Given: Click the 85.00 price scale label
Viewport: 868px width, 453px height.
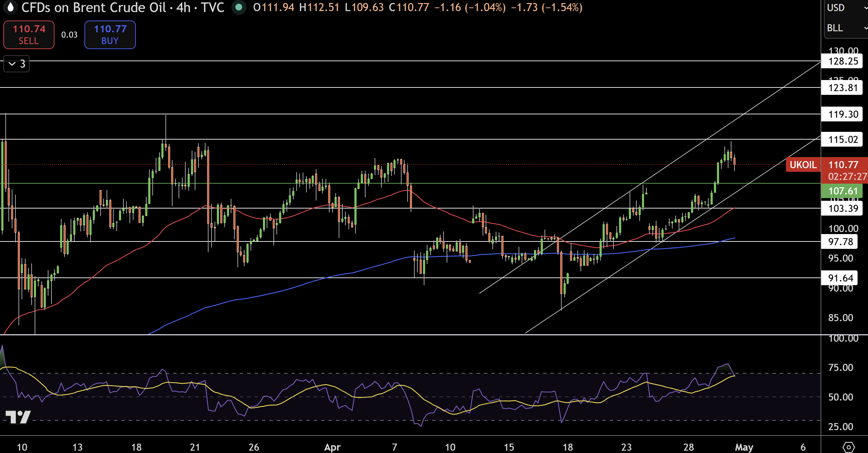Looking at the screenshot, I should click(x=841, y=318).
